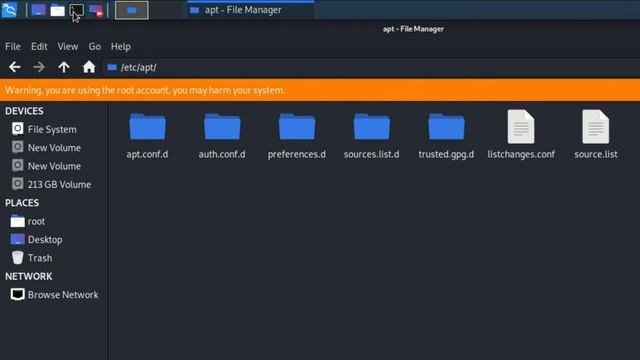This screenshot has width=640, height=360.
Task: Open the File menu
Action: (x=13, y=47)
